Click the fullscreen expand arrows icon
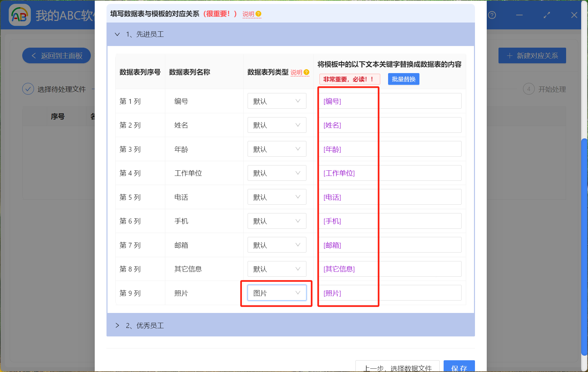588x372 pixels. 547,15
